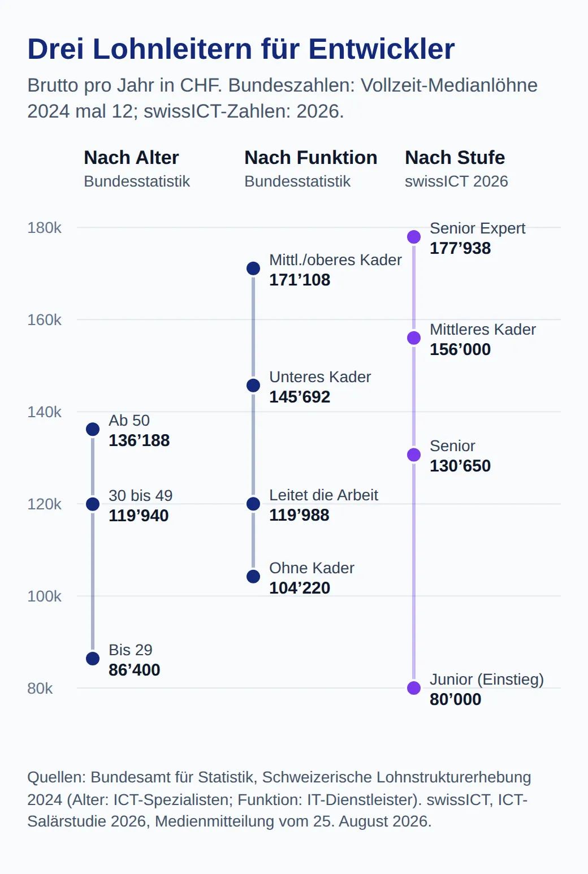The image size is (588, 874).
Task: Click the Junior (Einstieg) purple dot
Action: pos(414,688)
